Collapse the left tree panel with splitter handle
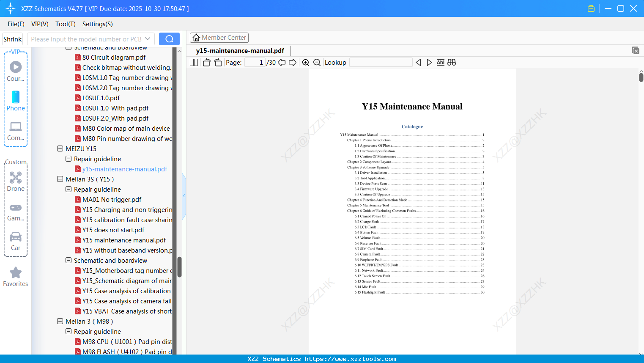 click(184, 196)
